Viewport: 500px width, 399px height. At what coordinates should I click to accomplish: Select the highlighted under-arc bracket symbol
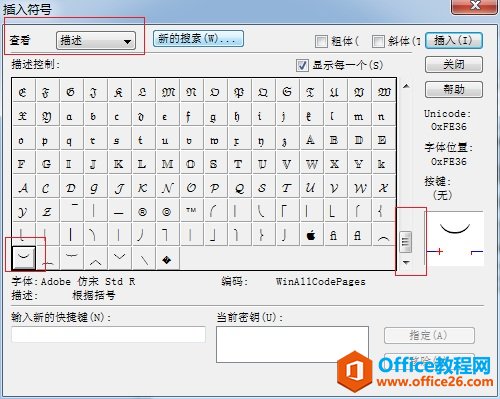[x=23, y=258]
